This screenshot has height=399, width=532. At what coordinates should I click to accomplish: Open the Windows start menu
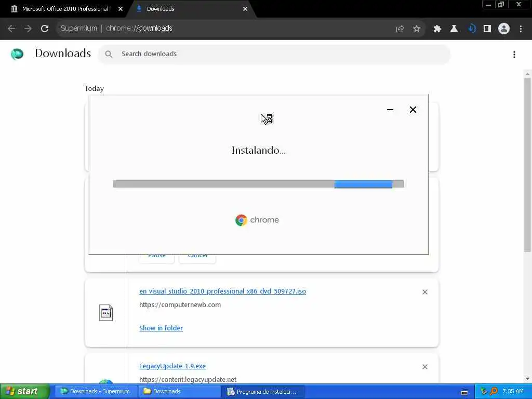24,391
